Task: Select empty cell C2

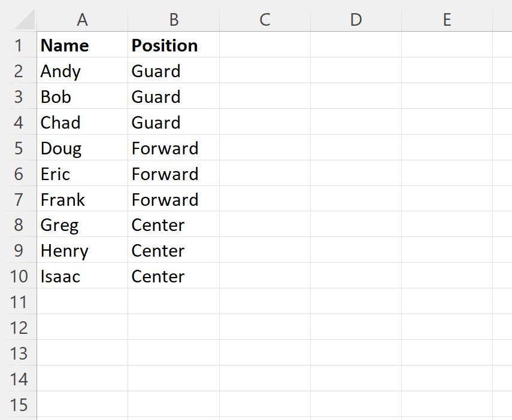Action: point(265,71)
